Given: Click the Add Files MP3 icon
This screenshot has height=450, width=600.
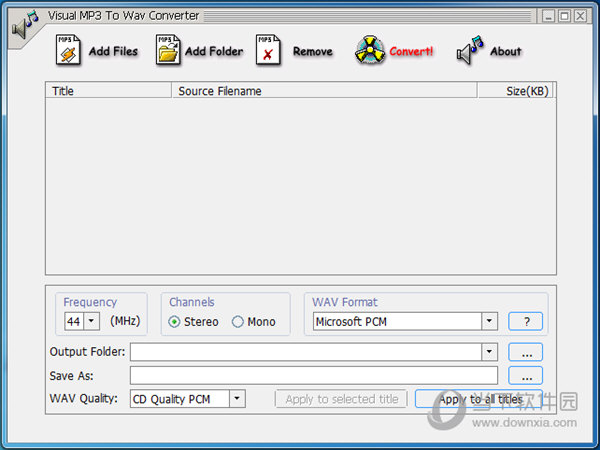Looking at the screenshot, I should (x=69, y=50).
